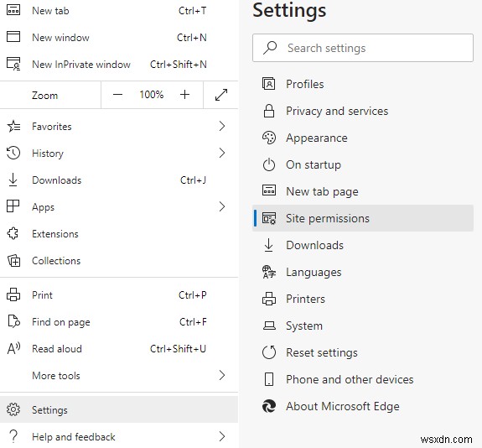Click in the Search settings field
The height and width of the screenshot is (448, 482).
coord(363,48)
